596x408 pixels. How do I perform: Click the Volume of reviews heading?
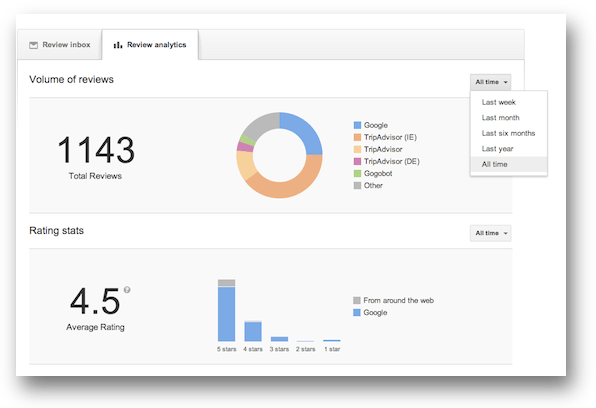pyautogui.click(x=71, y=79)
